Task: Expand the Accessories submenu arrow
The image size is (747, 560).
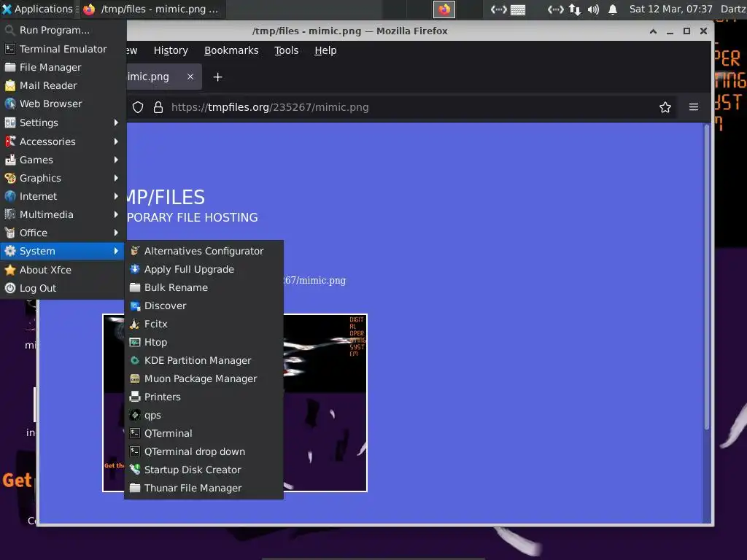Action: pos(116,141)
